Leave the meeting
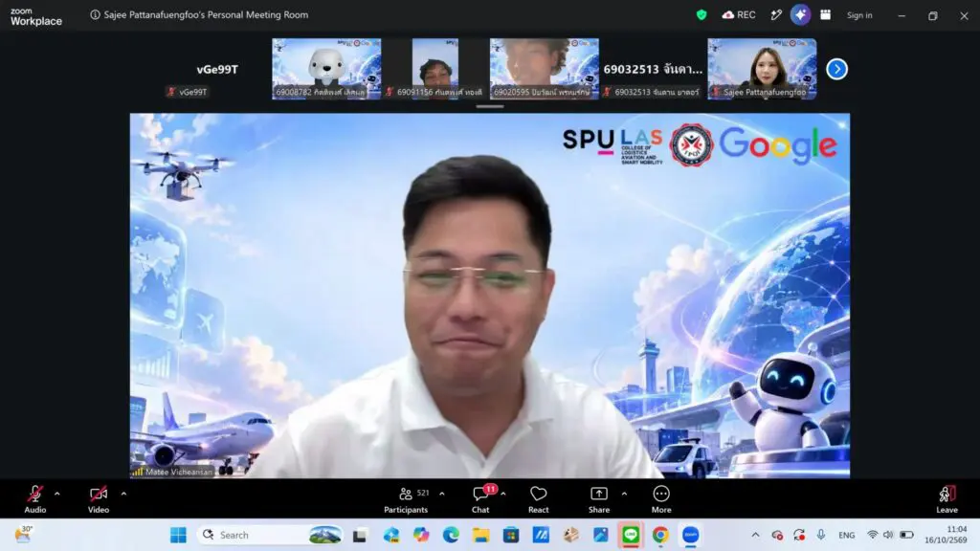Viewport: 980px width, 551px height. (947, 499)
